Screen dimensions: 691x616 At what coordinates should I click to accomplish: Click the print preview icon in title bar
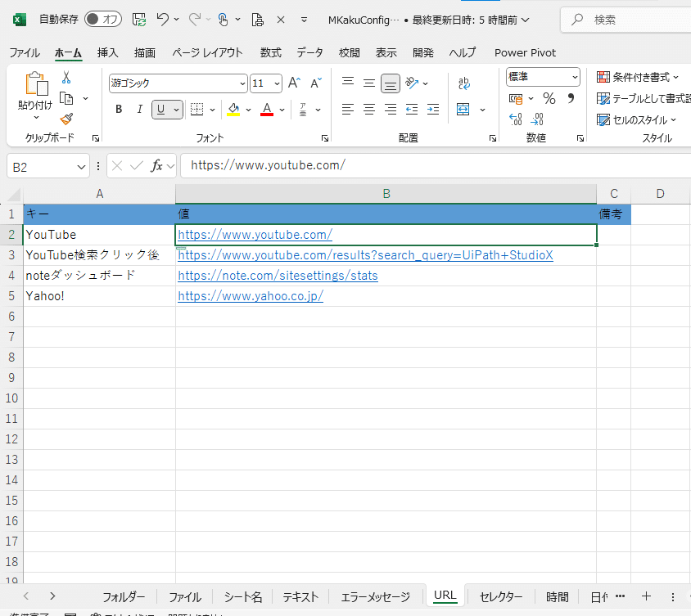257,20
